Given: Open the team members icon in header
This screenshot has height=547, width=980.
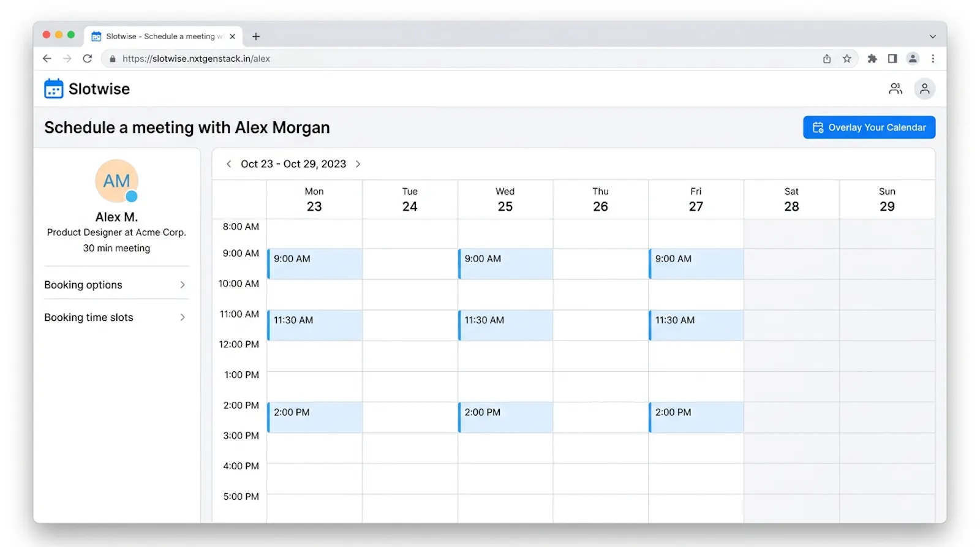Looking at the screenshot, I should point(895,89).
